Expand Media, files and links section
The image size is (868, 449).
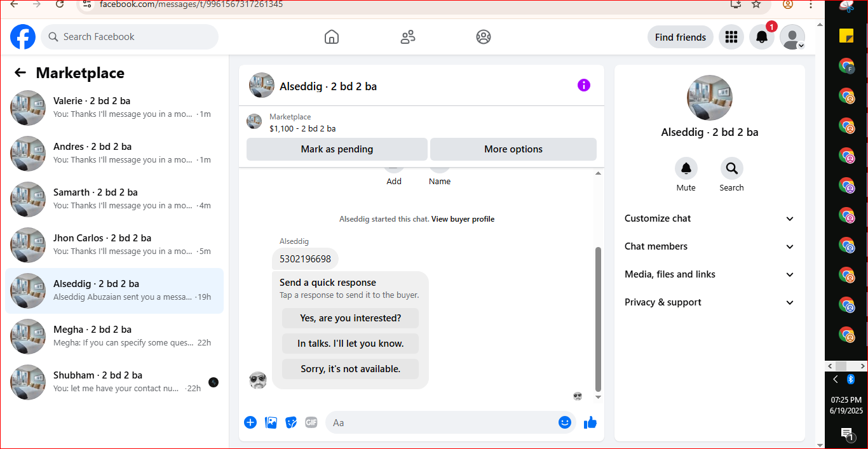click(x=710, y=274)
